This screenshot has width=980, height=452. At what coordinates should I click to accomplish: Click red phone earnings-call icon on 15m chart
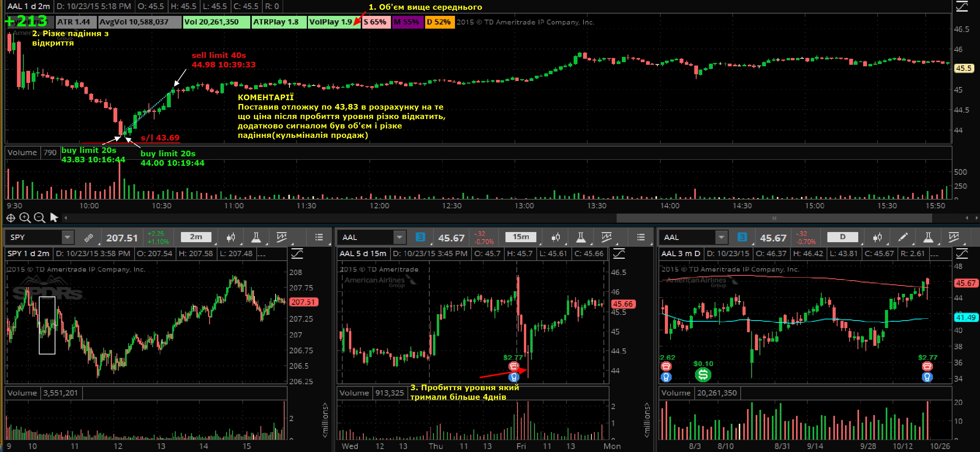(514, 366)
